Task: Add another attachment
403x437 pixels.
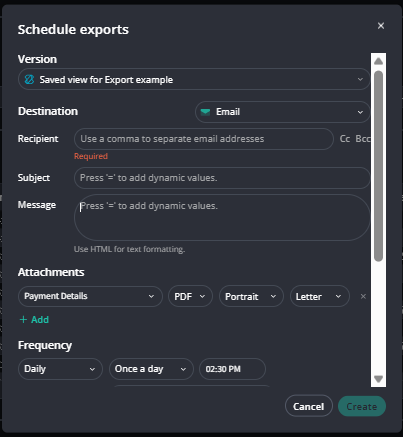Action: coord(34,320)
